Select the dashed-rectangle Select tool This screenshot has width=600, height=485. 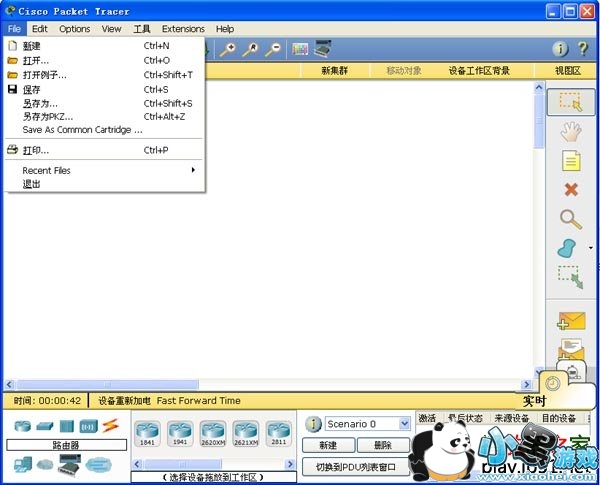coord(570,102)
